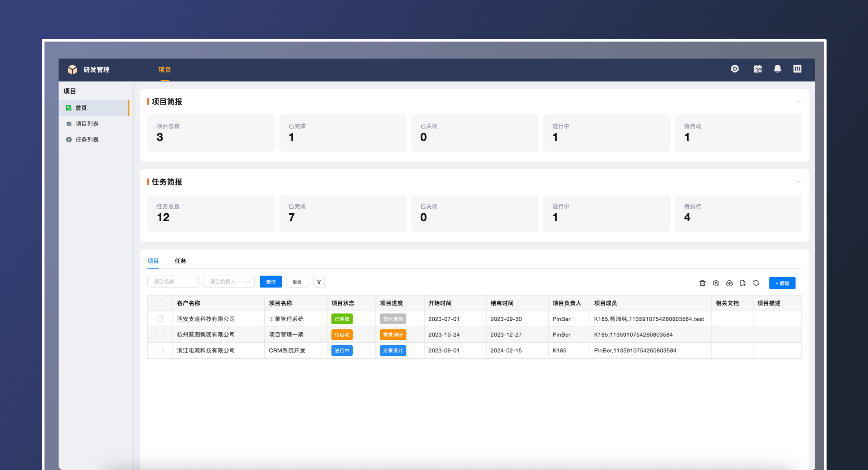Click the settings gear in top bar
The image size is (868, 470).
coord(735,69)
